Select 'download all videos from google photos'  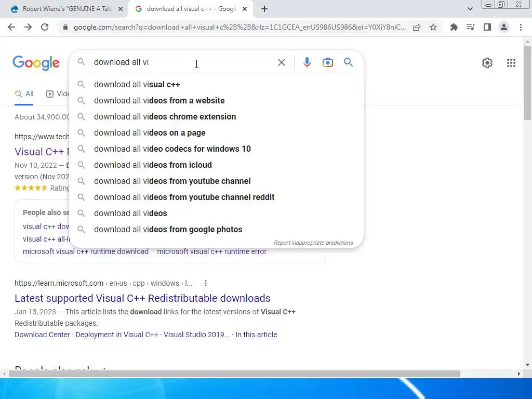(216, 229)
